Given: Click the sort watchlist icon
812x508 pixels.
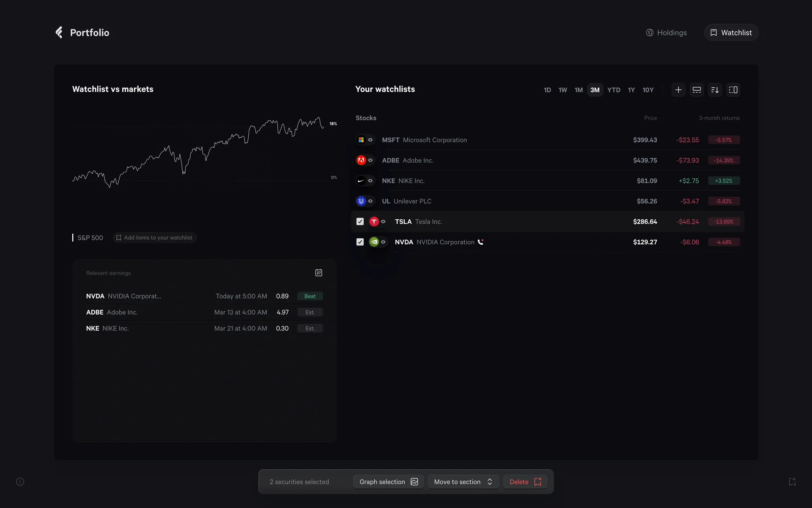Looking at the screenshot, I should tap(715, 90).
